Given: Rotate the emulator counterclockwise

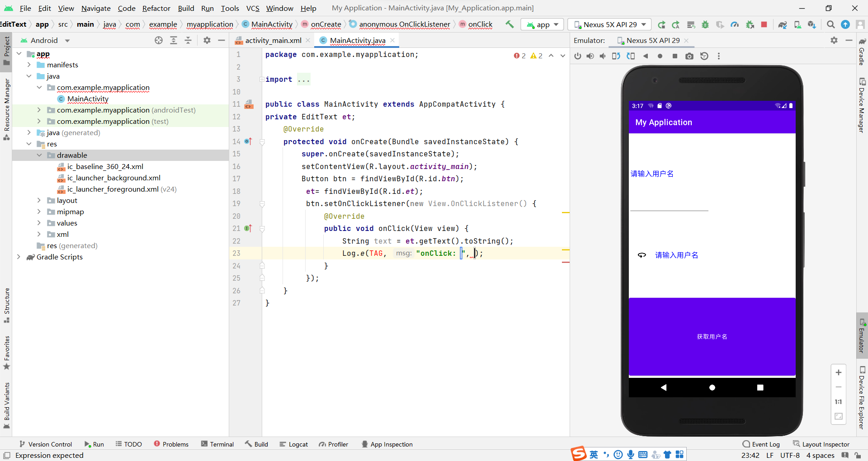Looking at the screenshot, I should point(616,56).
